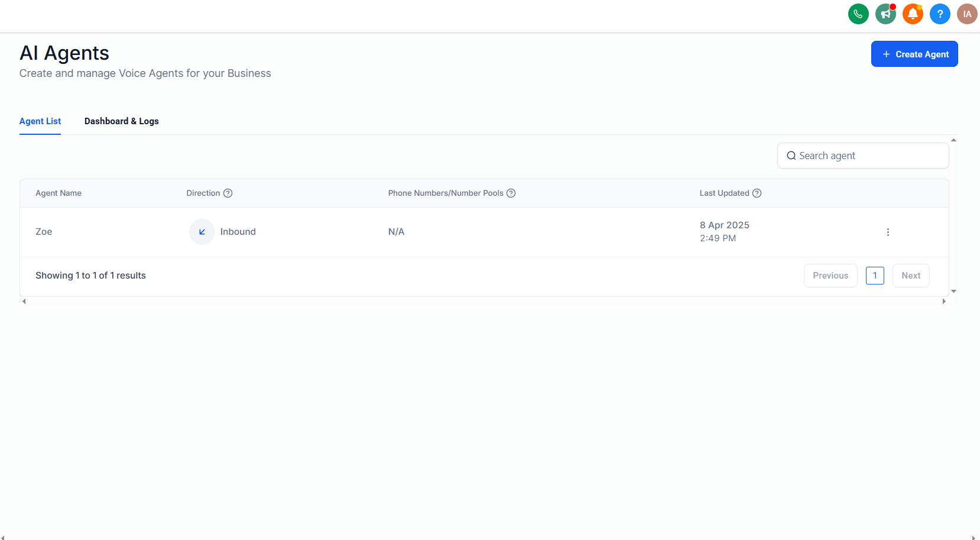Click the table's horizontal scrollbar left arrow
980x540 pixels.
[24, 302]
